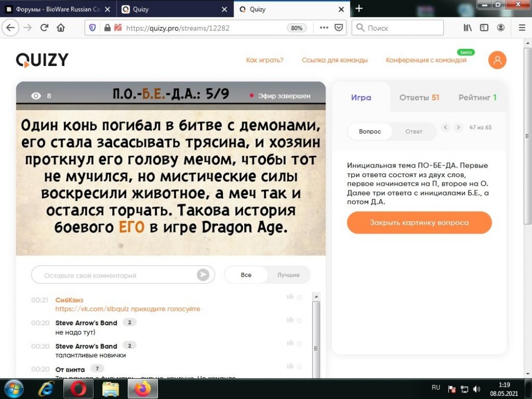Click the QUIZY logo
532x399 pixels.
tap(41, 60)
